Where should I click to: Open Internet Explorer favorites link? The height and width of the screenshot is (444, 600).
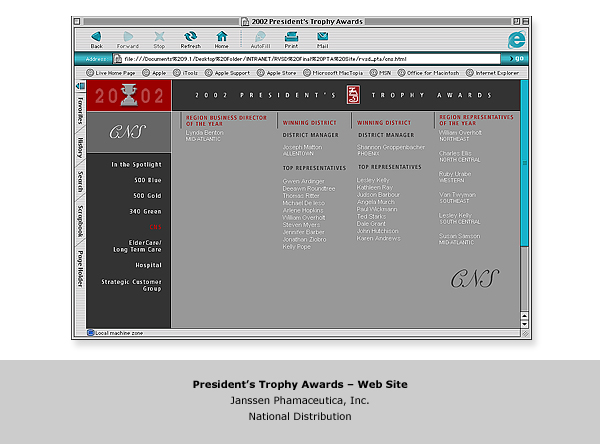coord(492,73)
